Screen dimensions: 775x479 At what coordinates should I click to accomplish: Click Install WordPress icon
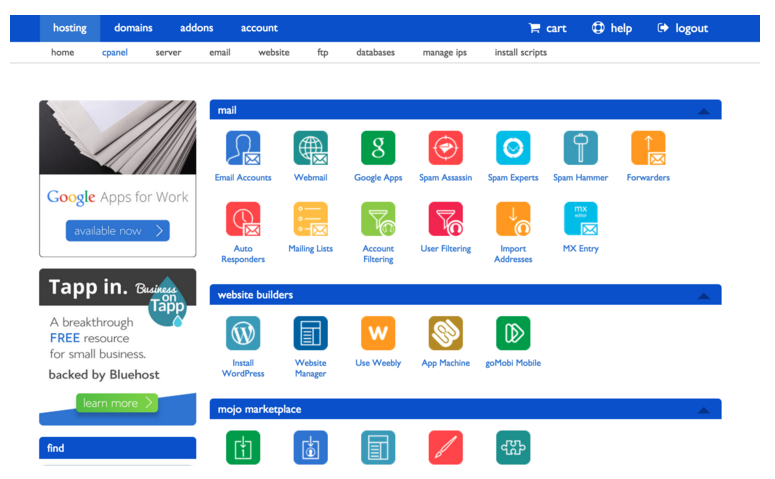click(243, 333)
